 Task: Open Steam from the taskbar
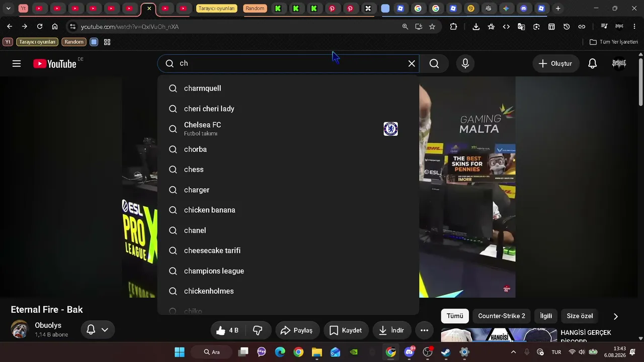coord(446,352)
